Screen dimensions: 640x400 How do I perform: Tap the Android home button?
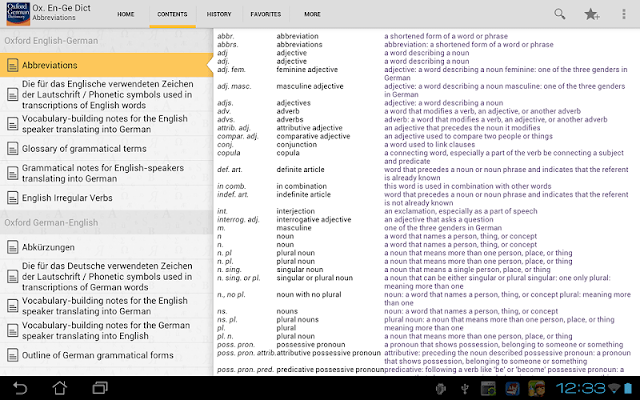pyautogui.click(x=60, y=388)
